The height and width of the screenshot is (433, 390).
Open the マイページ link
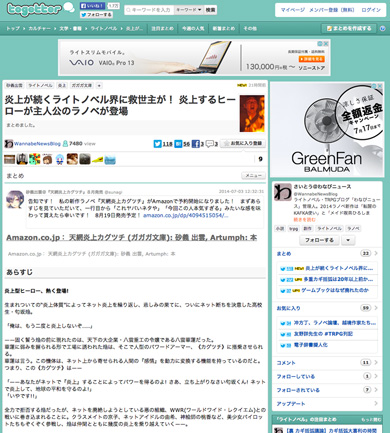(292, 10)
